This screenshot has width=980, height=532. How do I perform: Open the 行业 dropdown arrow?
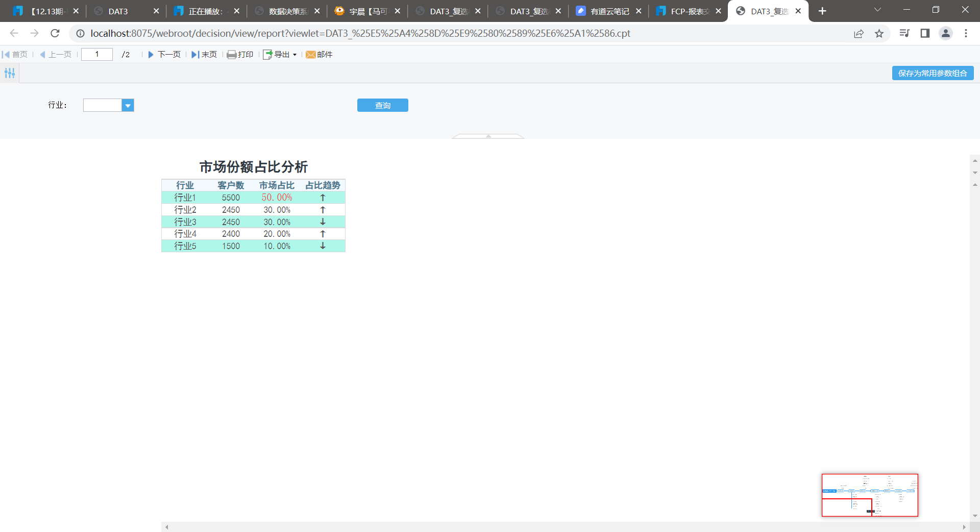tap(128, 105)
